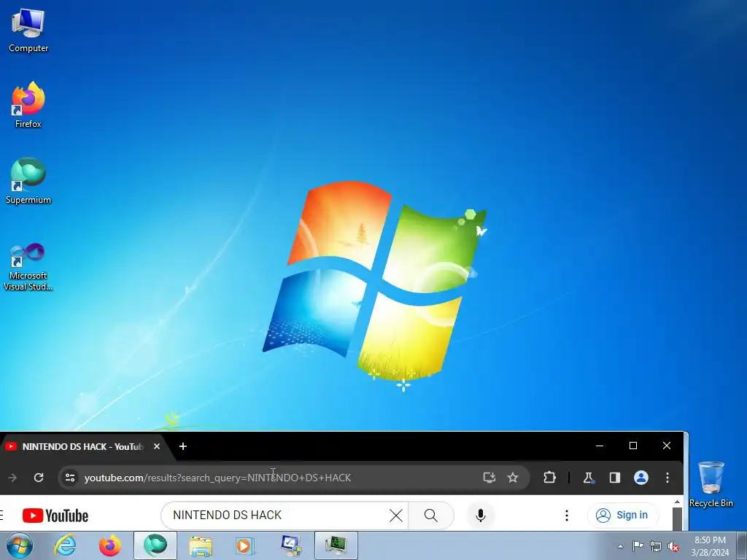Click the install app icon in address bar

tap(489, 478)
